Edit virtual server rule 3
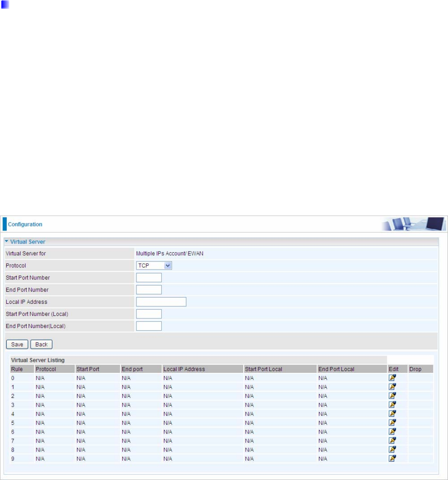448x480 pixels. coord(392,405)
